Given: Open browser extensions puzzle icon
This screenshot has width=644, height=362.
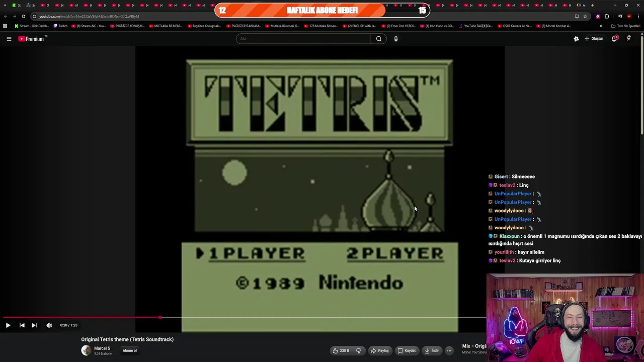Looking at the screenshot, I should pyautogui.click(x=607, y=16).
